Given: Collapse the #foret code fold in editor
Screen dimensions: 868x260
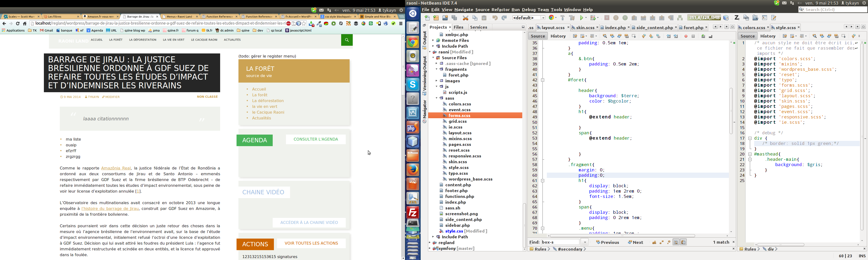Looking at the screenshot, I should click(x=543, y=80).
